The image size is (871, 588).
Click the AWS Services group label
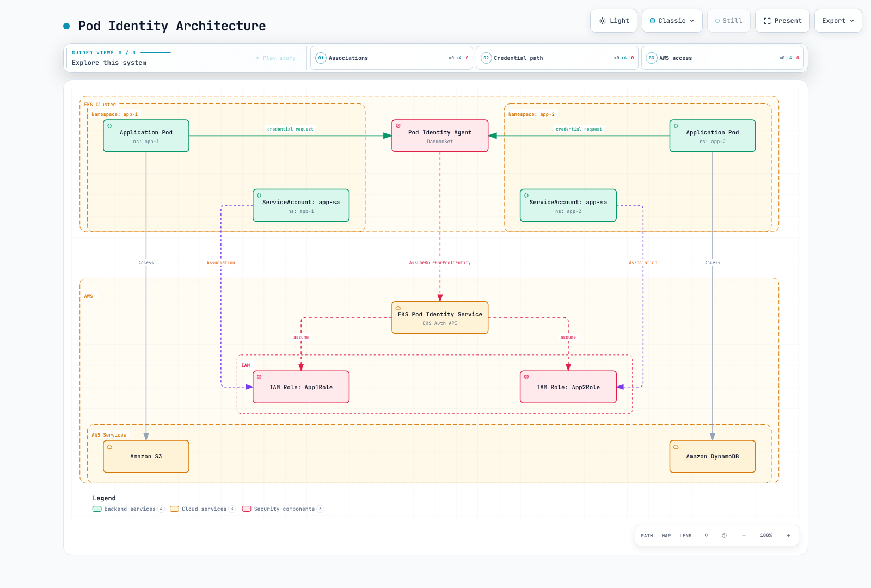click(109, 435)
